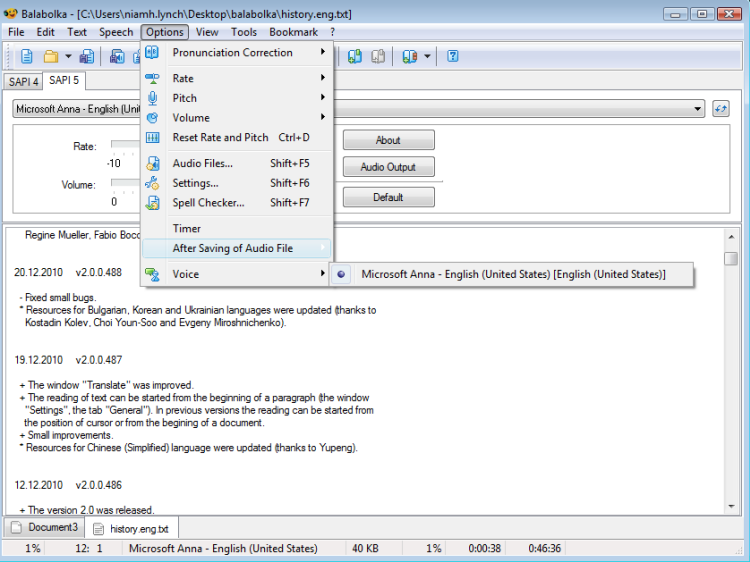Expand the Pitch submenu
The image size is (750, 562).
click(323, 97)
